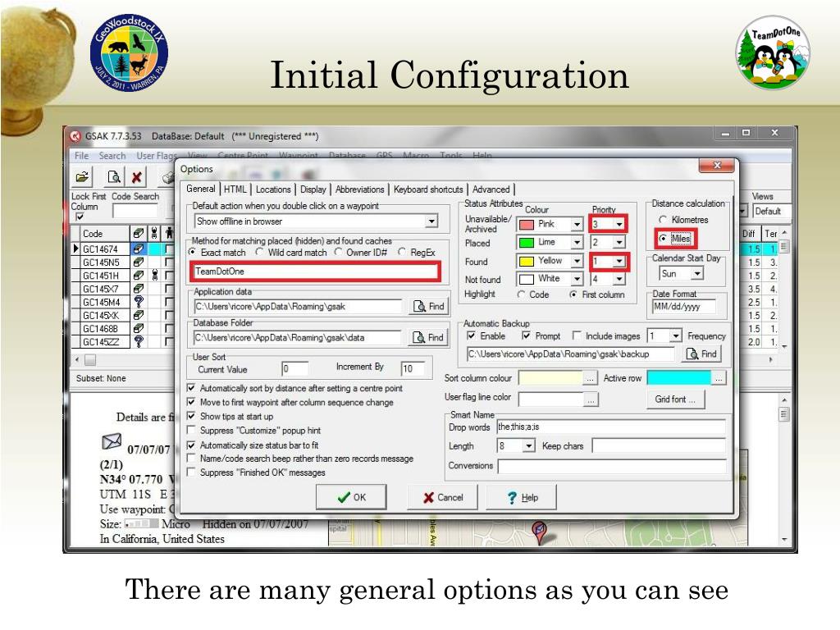This screenshot has height=630, width=840.
Task: Click the Active row cyan swatch
Action: (x=678, y=378)
